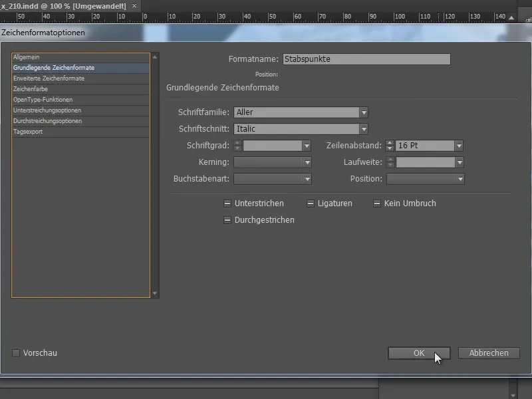
Task: Click the Schriftfamilie Aller field
Action: tap(296, 112)
